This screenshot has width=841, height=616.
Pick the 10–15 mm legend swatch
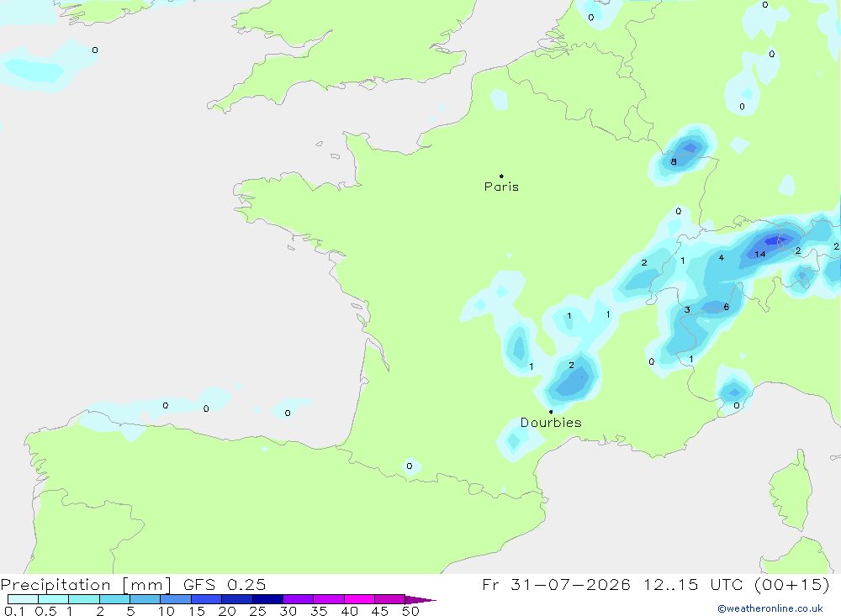pyautogui.click(x=176, y=599)
